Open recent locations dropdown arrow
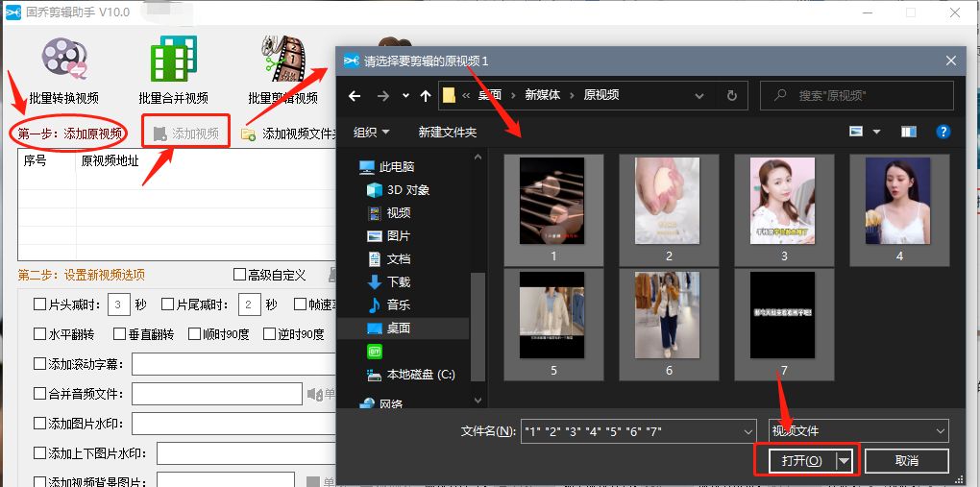Screen dimensions: 980x487 coord(405,96)
